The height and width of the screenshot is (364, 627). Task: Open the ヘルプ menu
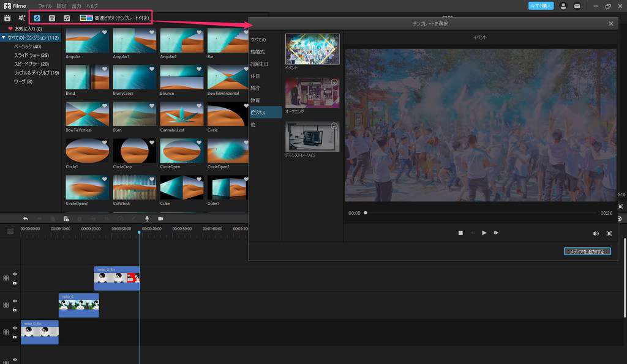tap(92, 6)
